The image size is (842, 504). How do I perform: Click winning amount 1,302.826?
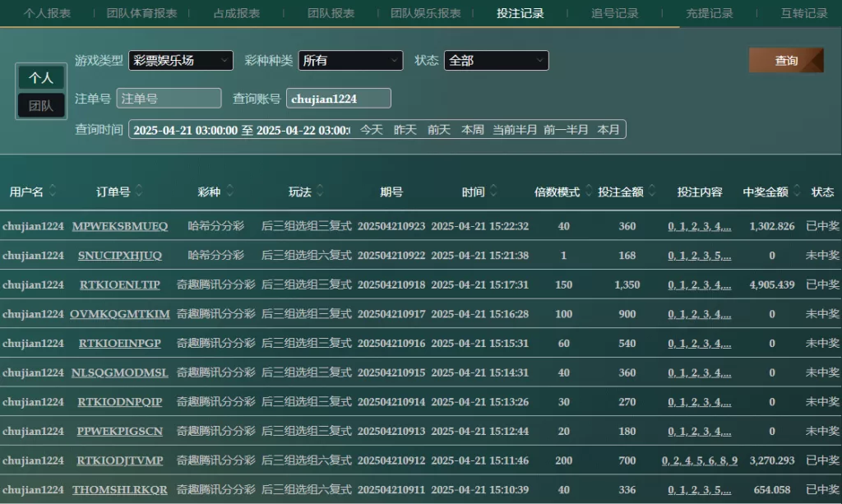(x=772, y=226)
